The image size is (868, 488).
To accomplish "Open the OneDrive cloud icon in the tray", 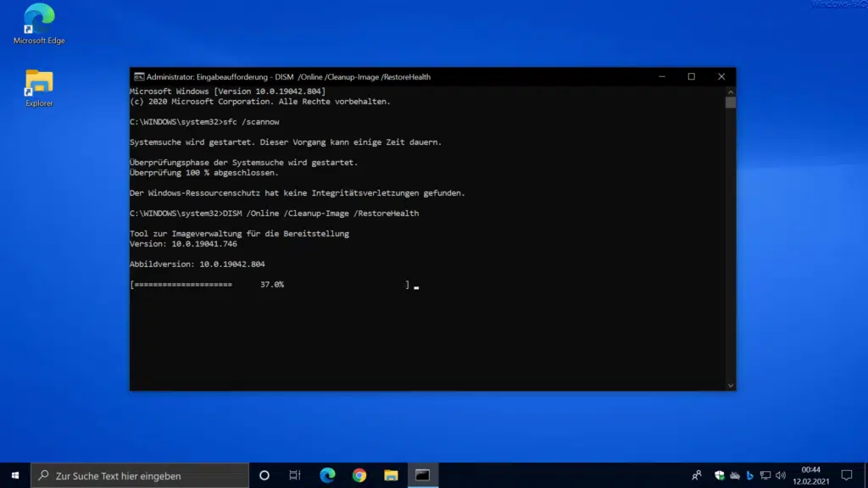I will 735,475.
